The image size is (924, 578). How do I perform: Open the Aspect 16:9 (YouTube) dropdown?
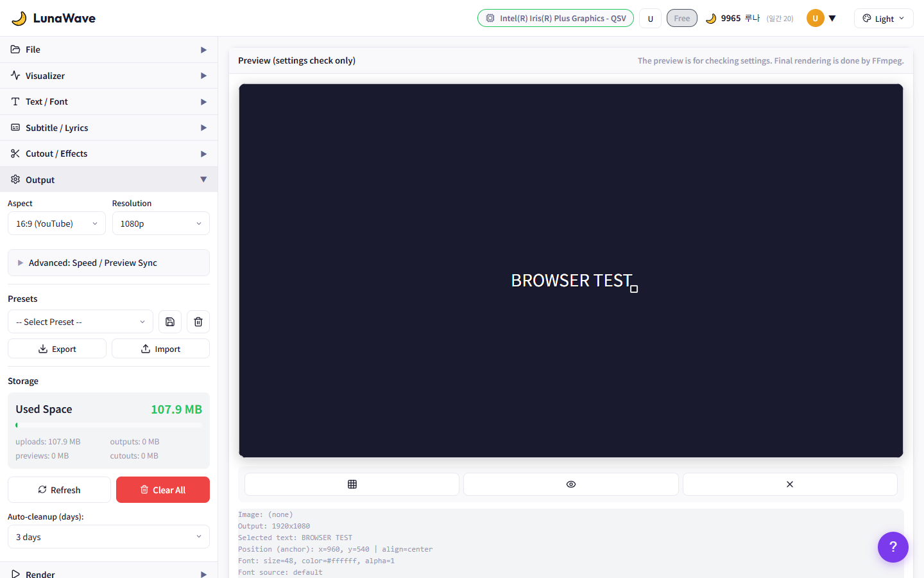click(56, 223)
